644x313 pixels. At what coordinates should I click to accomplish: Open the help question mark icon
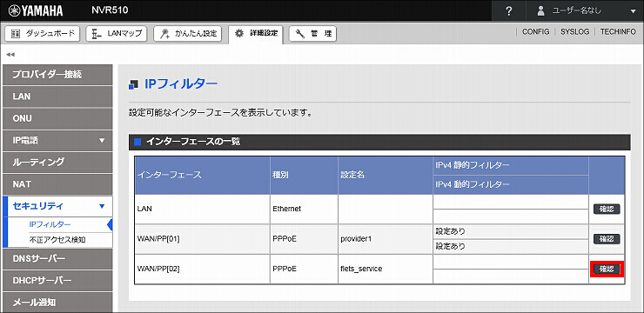(508, 11)
